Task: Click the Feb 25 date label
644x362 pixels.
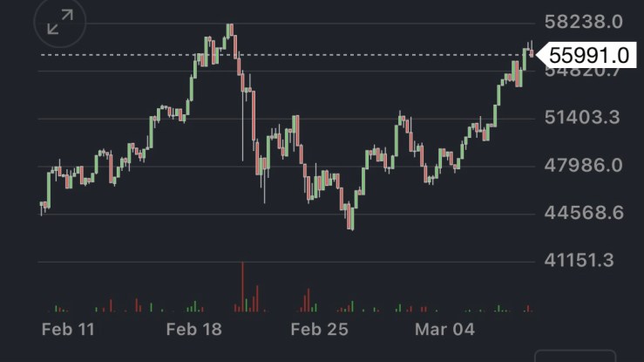Action: 319,329
